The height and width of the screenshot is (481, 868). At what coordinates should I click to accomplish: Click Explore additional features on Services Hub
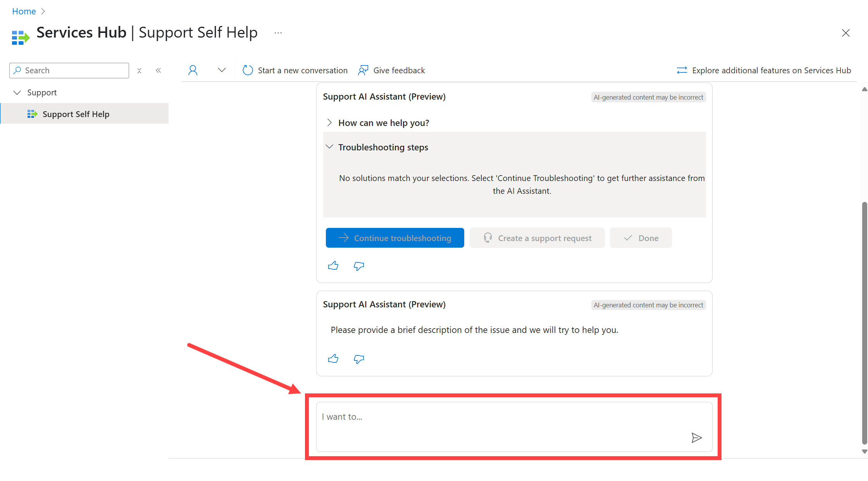coord(763,71)
